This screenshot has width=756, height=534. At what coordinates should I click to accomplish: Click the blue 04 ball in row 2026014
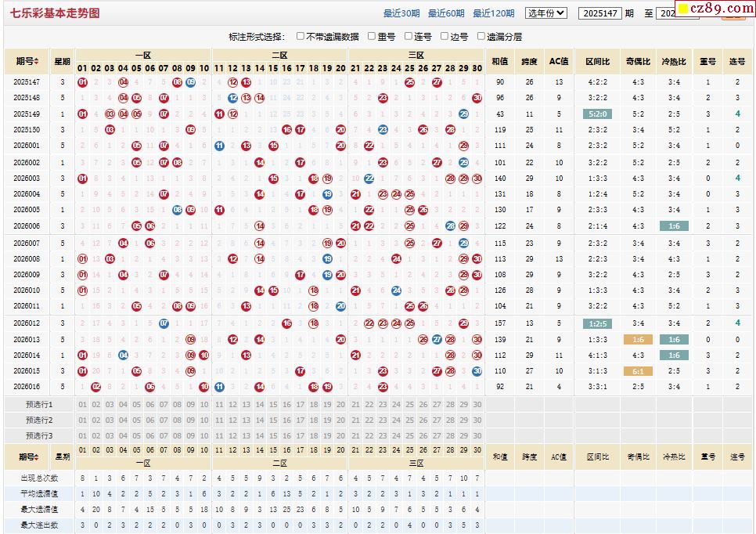pos(123,355)
